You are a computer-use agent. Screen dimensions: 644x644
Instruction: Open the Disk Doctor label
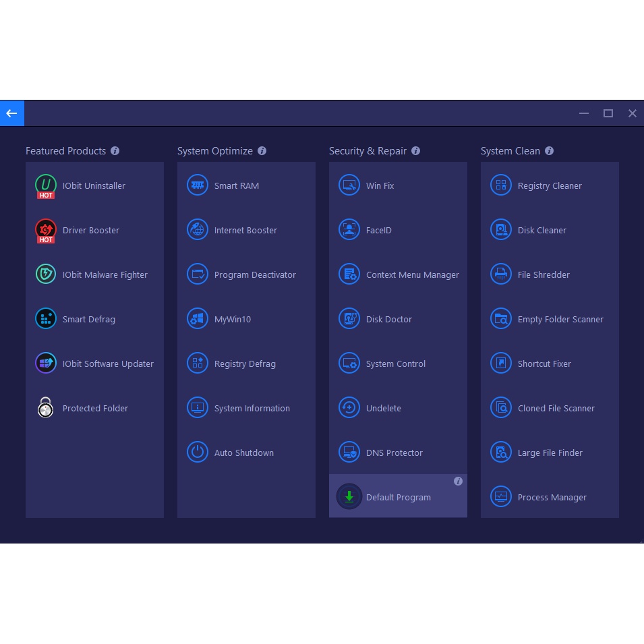pos(388,319)
